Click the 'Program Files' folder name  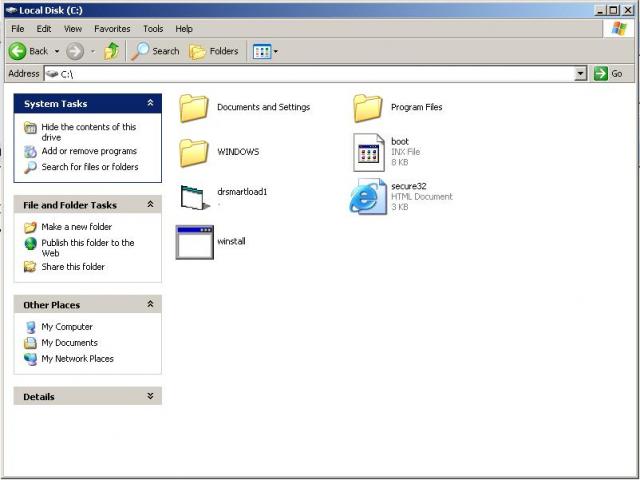click(416, 107)
